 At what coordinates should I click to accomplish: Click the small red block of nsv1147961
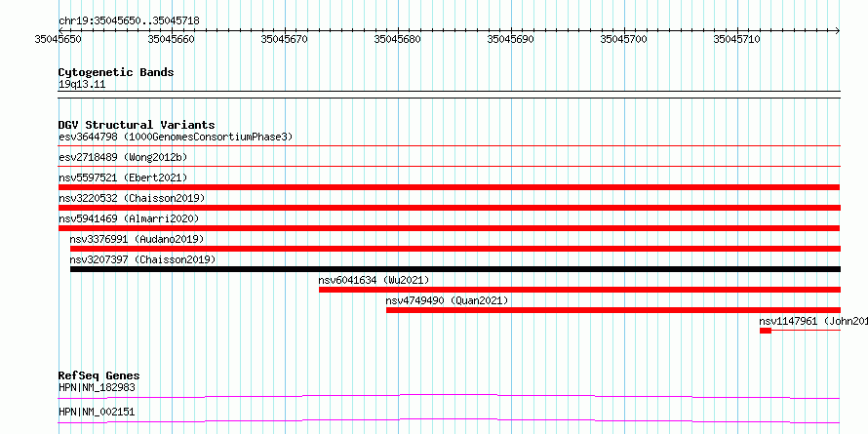(766, 331)
